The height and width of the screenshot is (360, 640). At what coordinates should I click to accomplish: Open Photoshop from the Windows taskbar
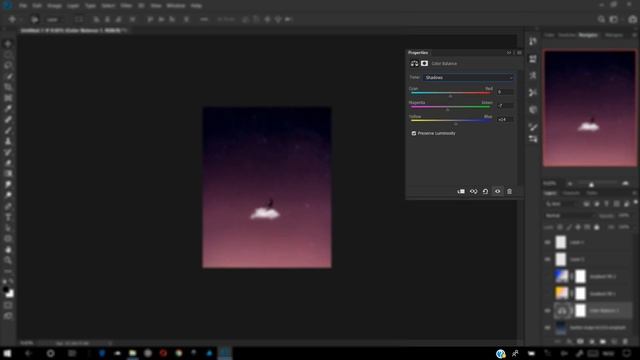point(224,353)
